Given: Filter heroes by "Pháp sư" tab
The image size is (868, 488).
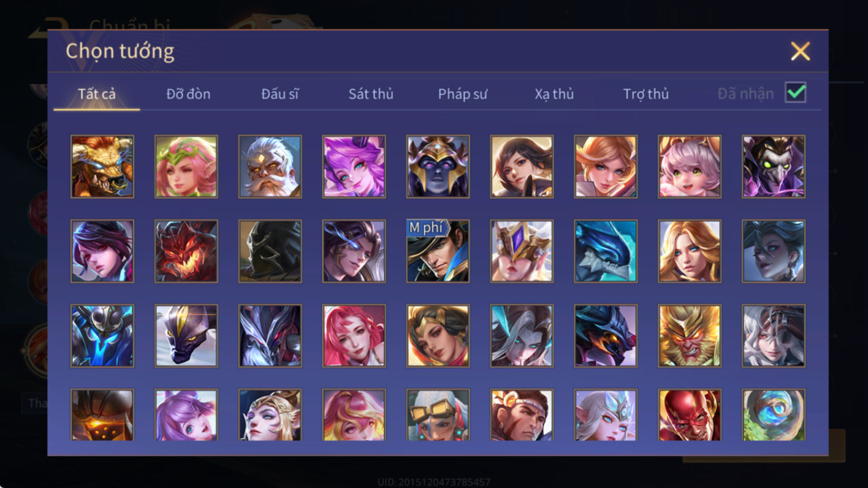Looking at the screenshot, I should point(463,94).
